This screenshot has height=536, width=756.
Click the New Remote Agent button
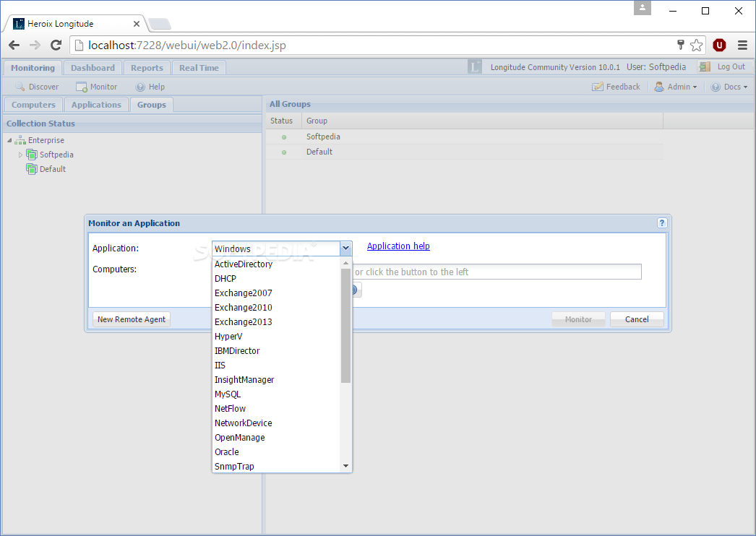point(131,319)
